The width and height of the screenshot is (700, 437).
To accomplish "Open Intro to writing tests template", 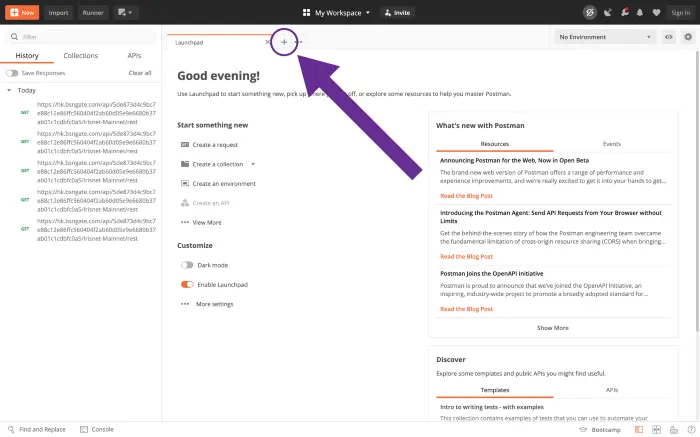I will coord(492,407).
